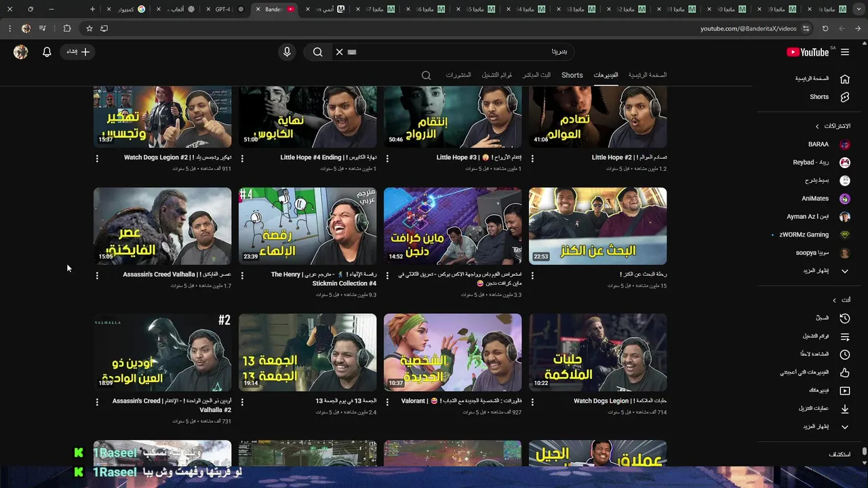
Task: Click the browser profile avatar
Action: click(x=26, y=28)
